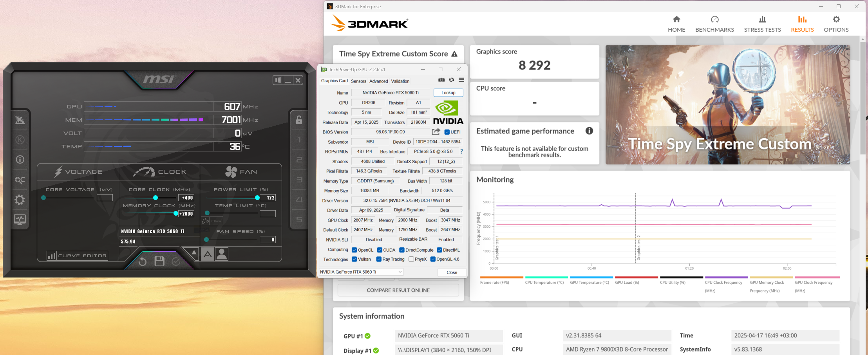The height and width of the screenshot is (355, 868).
Task: Click Estimated game performance info icon
Action: [x=589, y=131]
